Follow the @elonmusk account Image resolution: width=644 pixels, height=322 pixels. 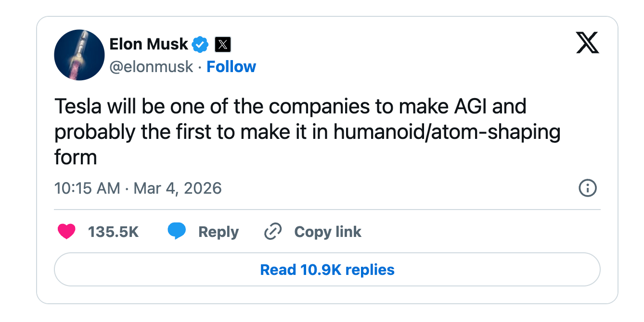coord(231,66)
